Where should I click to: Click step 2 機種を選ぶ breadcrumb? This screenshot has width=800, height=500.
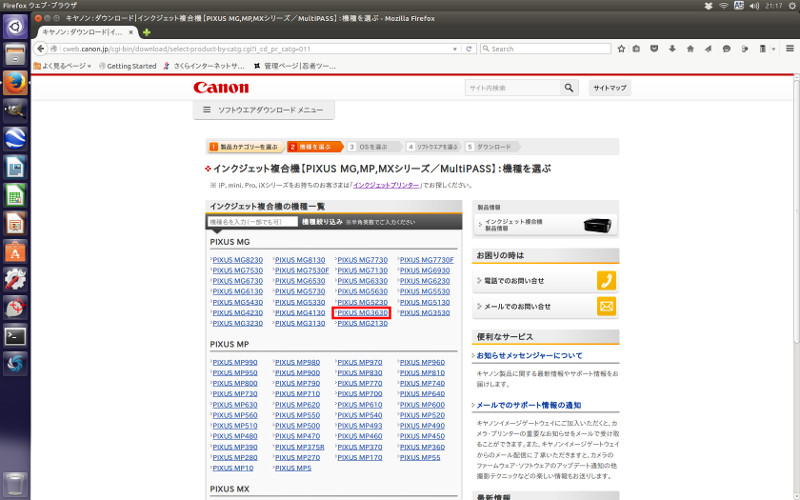point(315,147)
